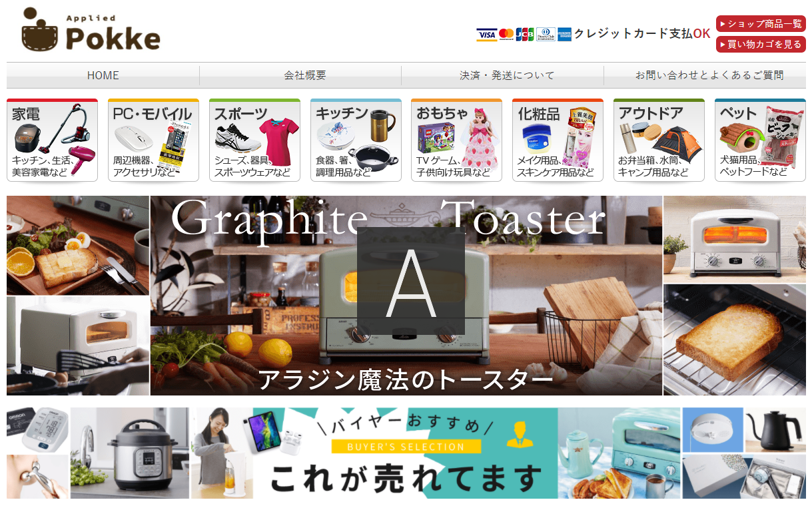This screenshot has height=506, width=812.
Task: Click the JCB card icon
Action: pos(525,34)
